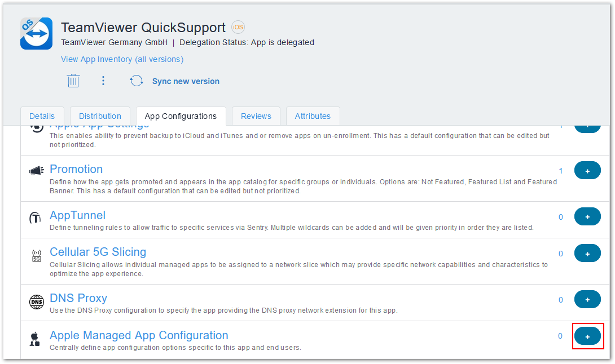Click the TeamViewer QuickSupport app logo

(36, 33)
